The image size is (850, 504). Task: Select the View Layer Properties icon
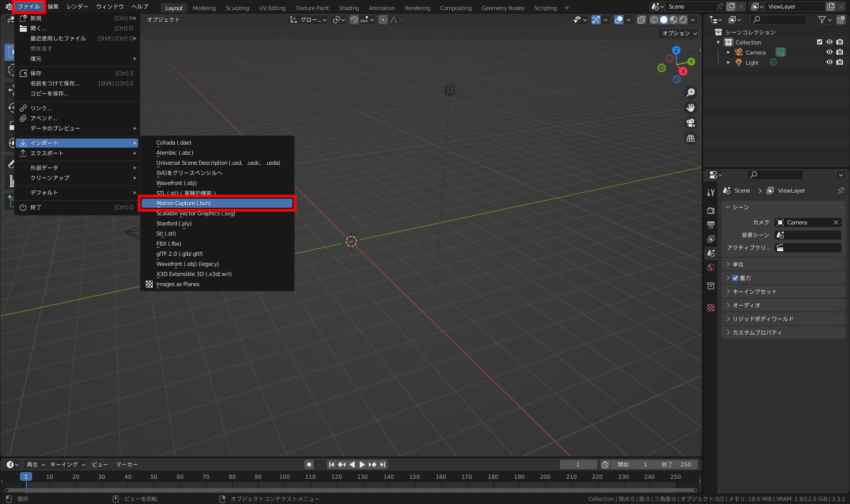(x=711, y=237)
